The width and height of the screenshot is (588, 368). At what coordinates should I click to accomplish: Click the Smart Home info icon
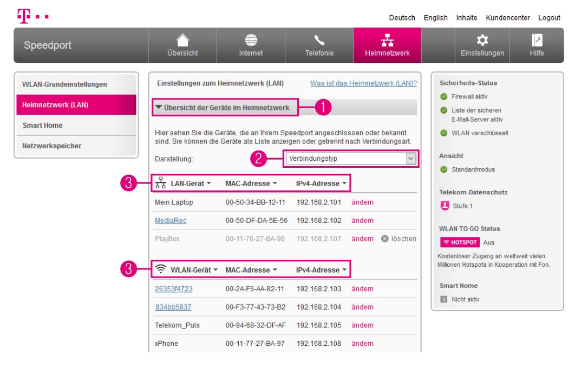pos(443,299)
